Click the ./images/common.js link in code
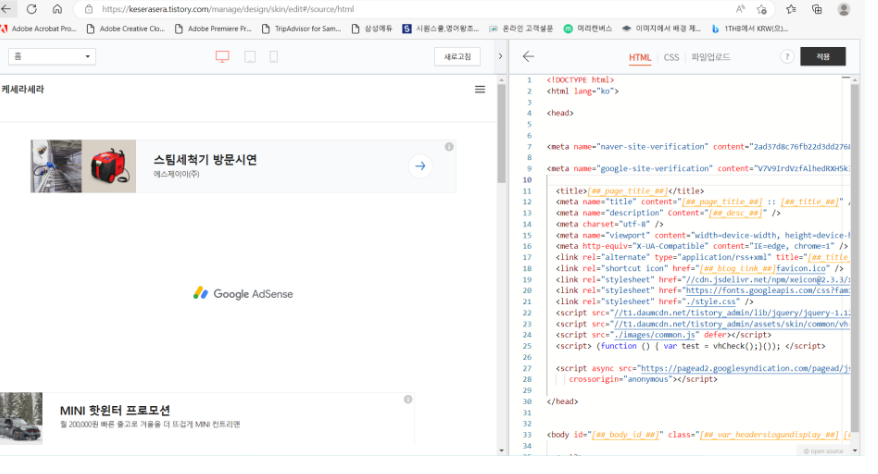The image size is (878, 474). [655, 335]
